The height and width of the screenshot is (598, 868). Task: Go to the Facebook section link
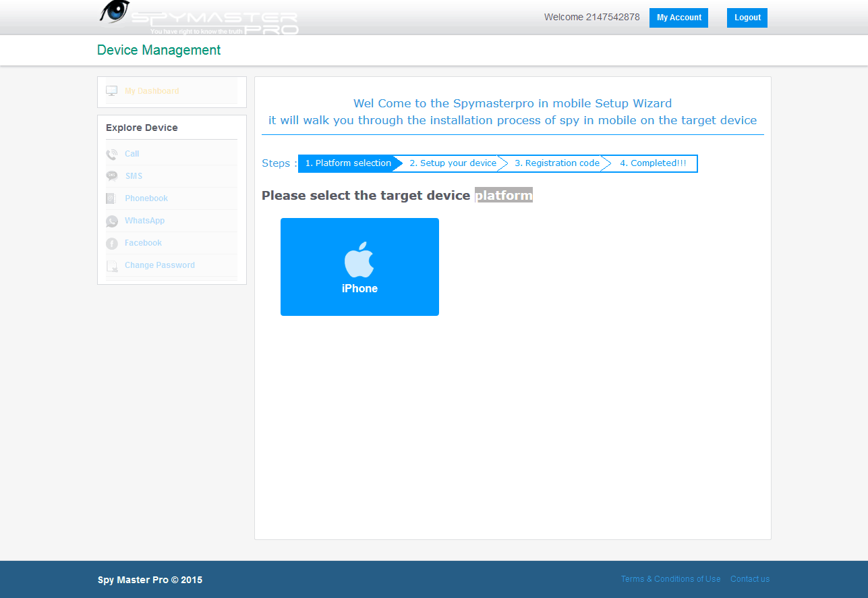coord(143,243)
